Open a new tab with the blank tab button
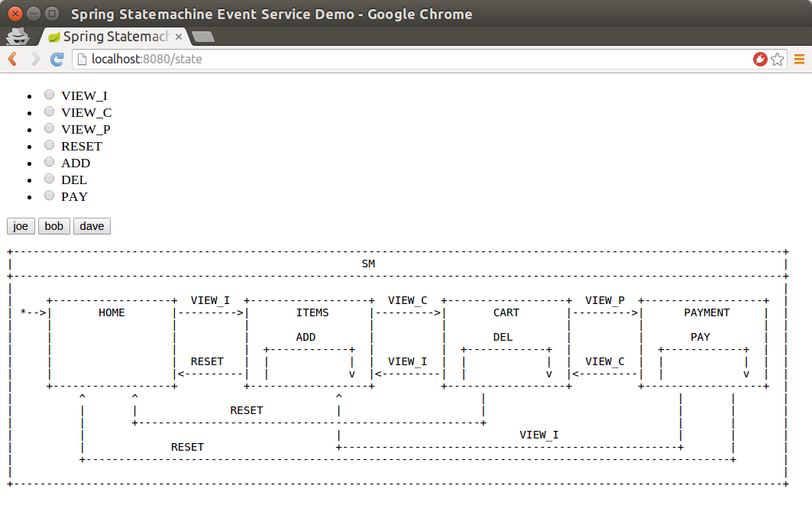This screenshot has width=812, height=508. (202, 37)
